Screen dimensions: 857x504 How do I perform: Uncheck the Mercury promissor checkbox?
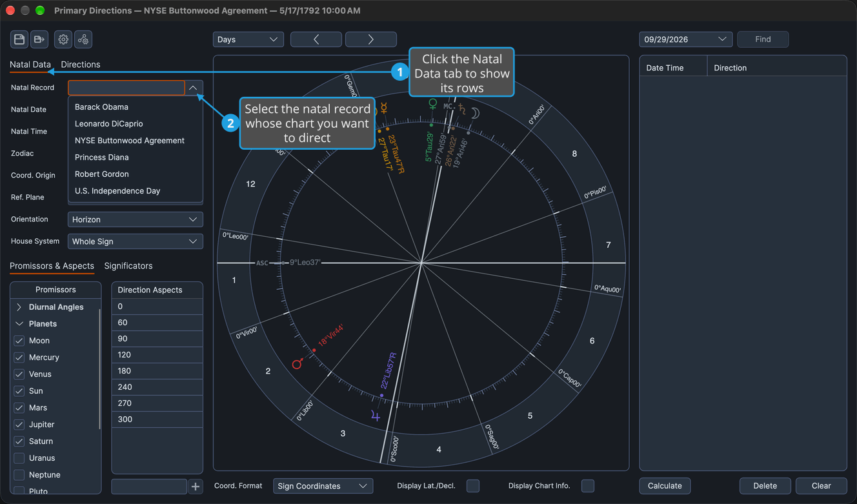[x=19, y=358]
